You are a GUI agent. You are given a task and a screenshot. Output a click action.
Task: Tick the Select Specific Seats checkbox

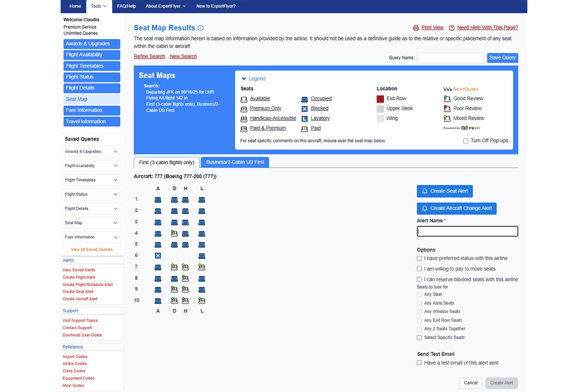[x=419, y=338]
